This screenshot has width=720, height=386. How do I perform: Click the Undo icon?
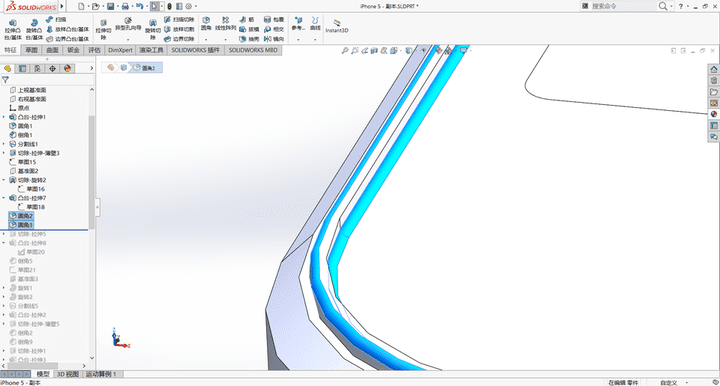139,6
